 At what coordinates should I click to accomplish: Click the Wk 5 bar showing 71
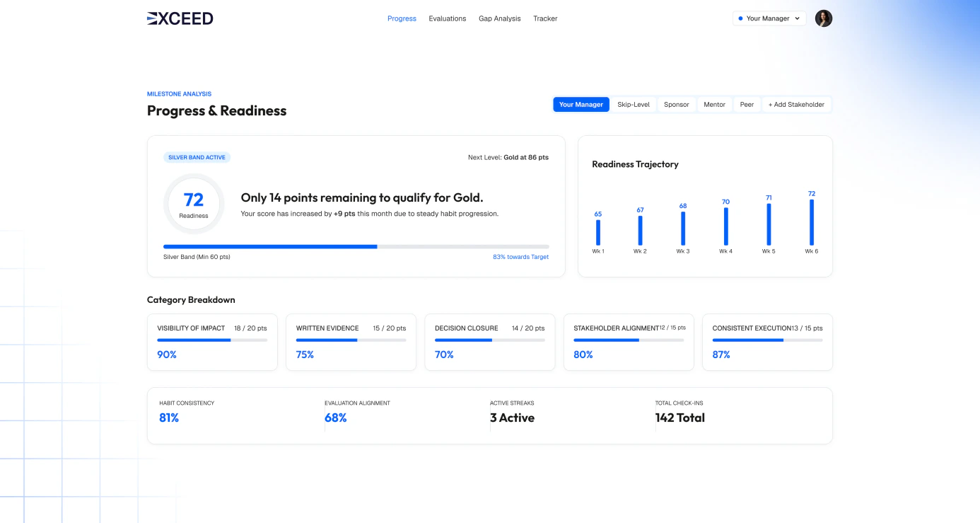(x=769, y=224)
